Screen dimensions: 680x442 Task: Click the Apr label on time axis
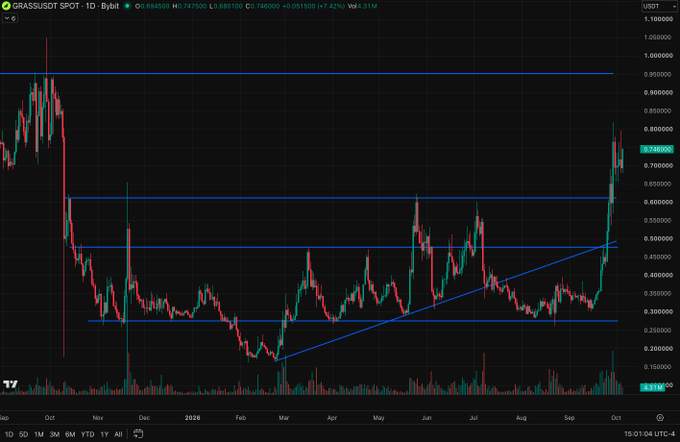click(332, 418)
